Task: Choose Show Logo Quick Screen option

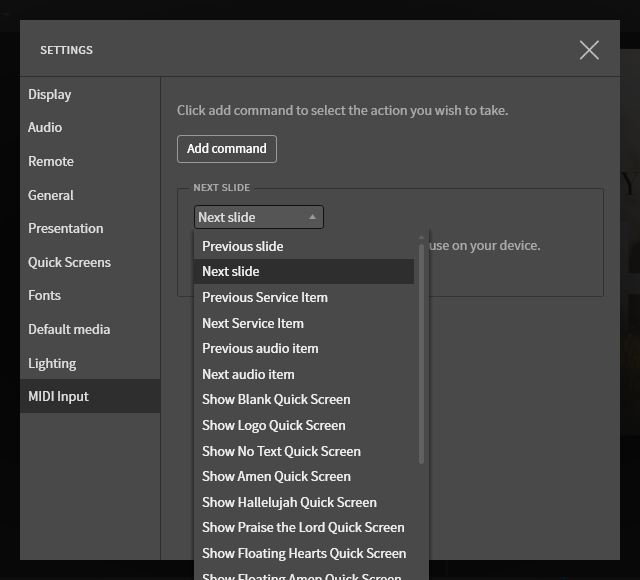Action: [304, 425]
